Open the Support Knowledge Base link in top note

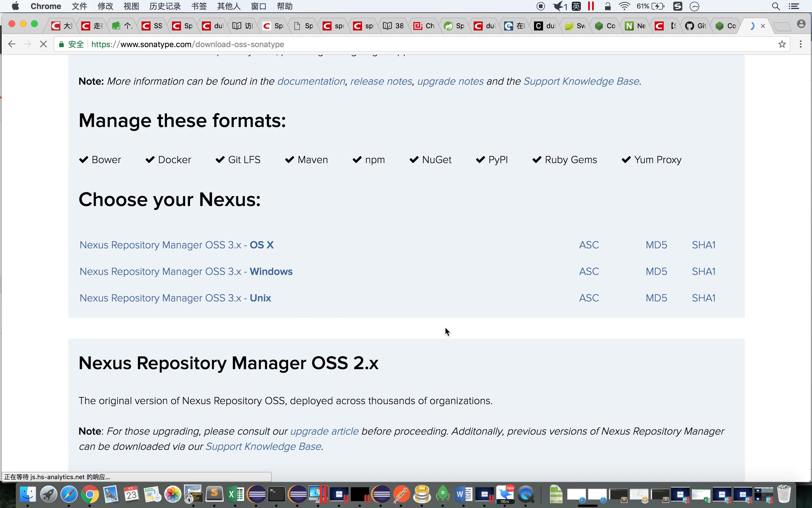[581, 81]
